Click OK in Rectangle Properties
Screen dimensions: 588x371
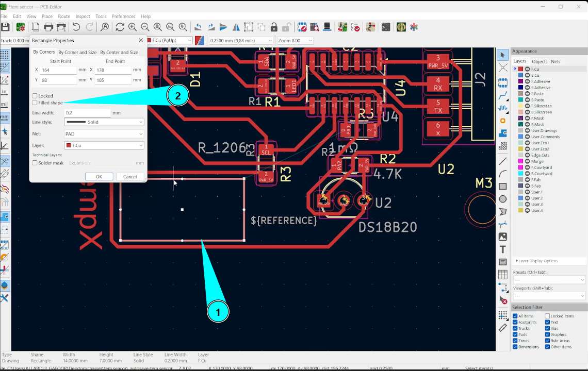tap(99, 177)
